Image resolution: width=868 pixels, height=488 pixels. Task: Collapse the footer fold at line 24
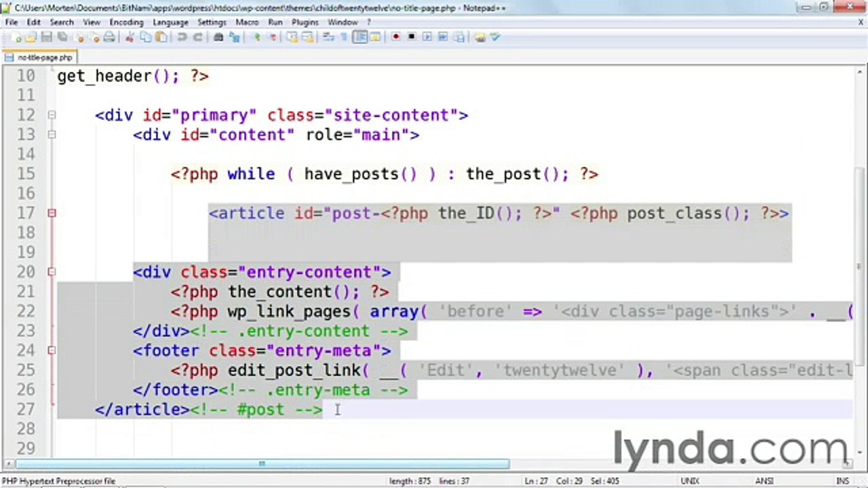(x=52, y=351)
